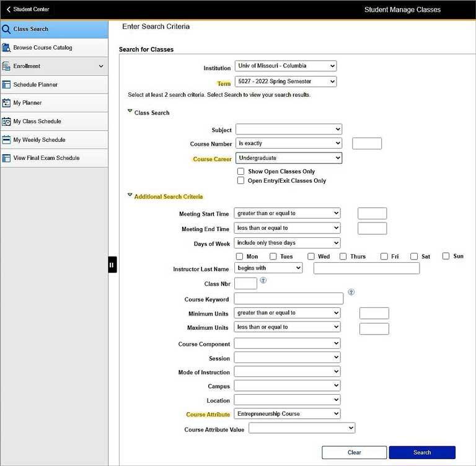The image size is (476, 466).
Task: Tick the Fri day checkbox
Action: pos(384,257)
